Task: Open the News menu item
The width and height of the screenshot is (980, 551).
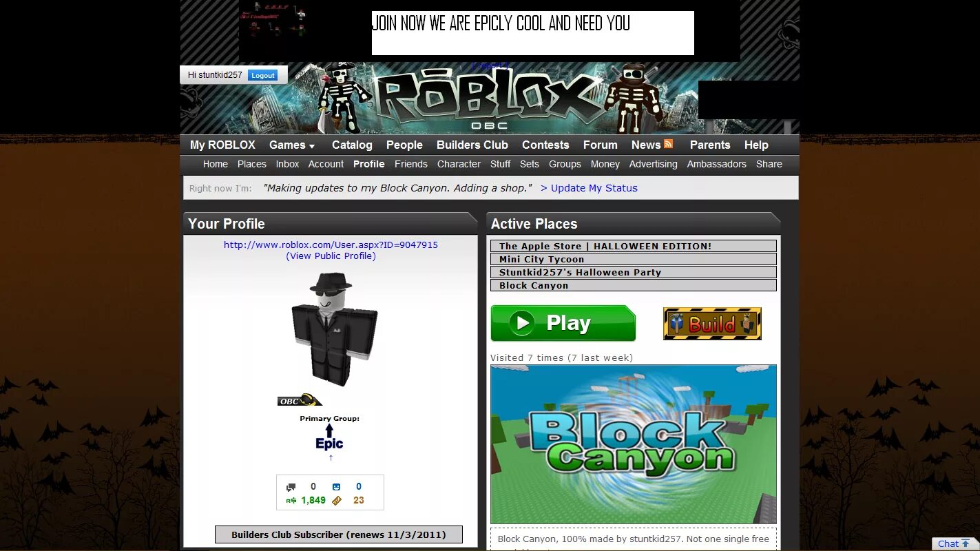Action: [646, 145]
